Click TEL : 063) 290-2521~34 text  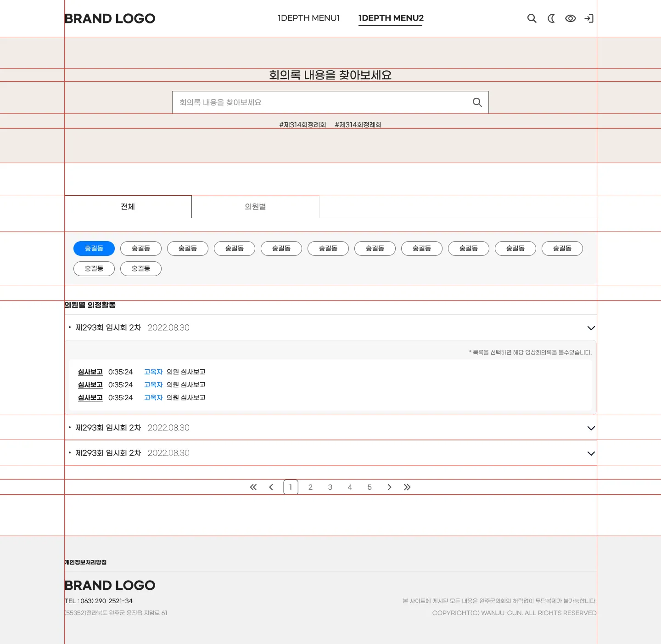coord(99,601)
